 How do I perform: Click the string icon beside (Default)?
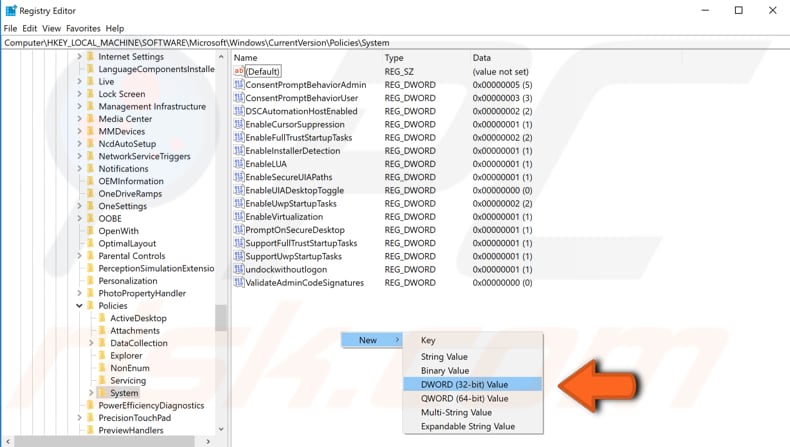(x=239, y=71)
